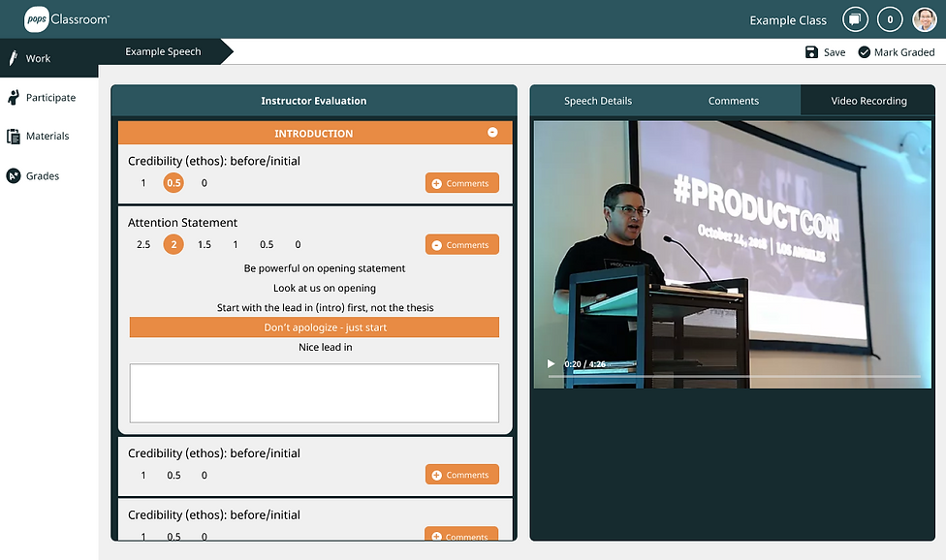Open the Materials section

(x=48, y=137)
